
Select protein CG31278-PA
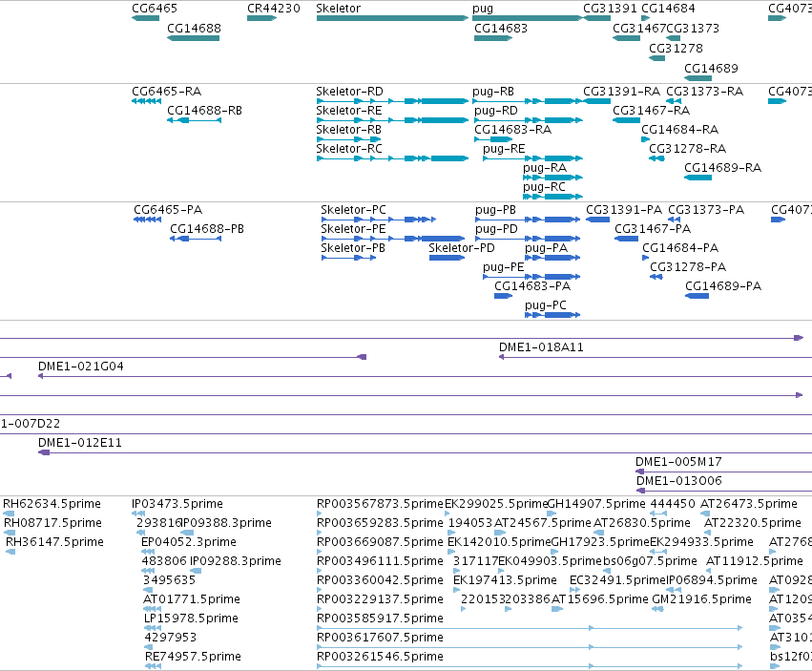pos(656,277)
